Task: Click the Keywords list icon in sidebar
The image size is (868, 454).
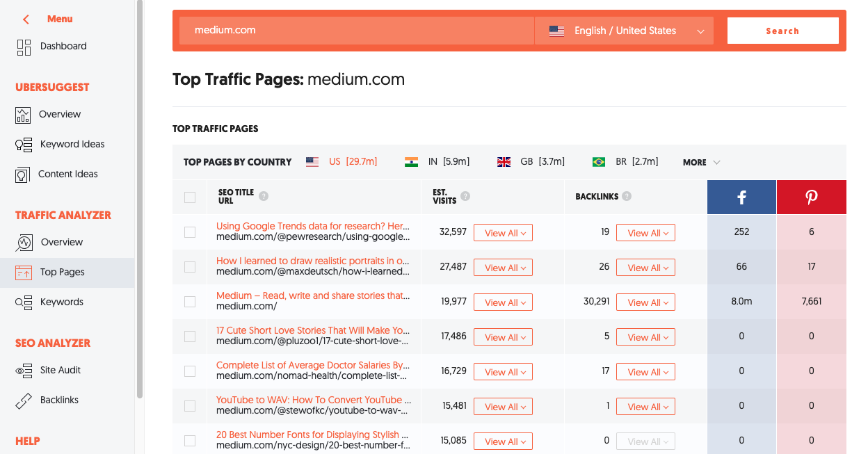Action: [x=24, y=302]
